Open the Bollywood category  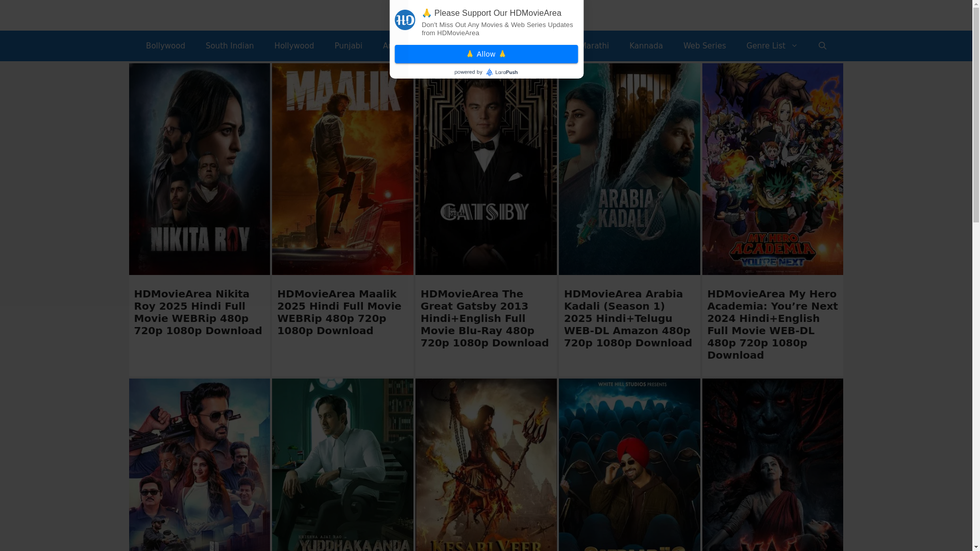click(x=165, y=46)
